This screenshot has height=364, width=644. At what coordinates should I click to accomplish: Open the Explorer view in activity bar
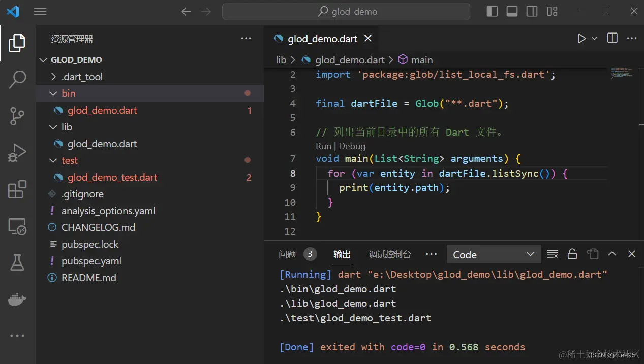pos(17,43)
